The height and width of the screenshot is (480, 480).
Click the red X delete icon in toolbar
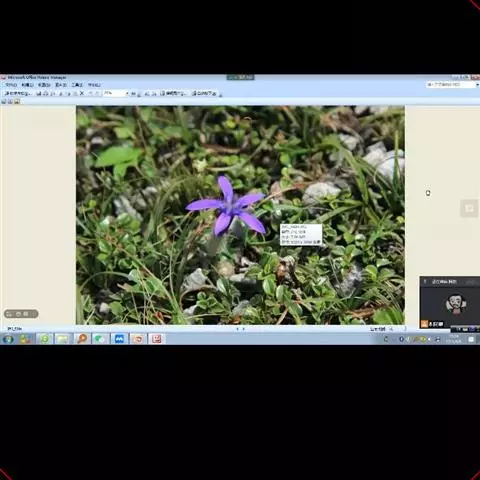[x=82, y=93]
